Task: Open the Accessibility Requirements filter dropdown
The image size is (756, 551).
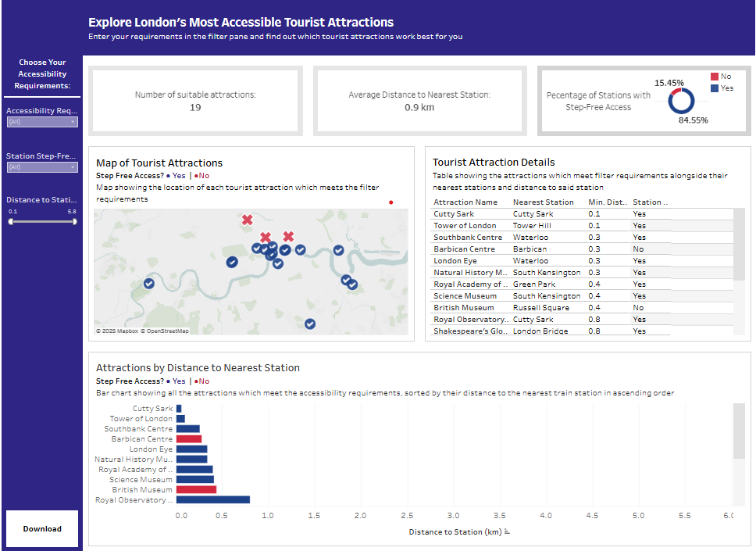Action: click(x=42, y=122)
